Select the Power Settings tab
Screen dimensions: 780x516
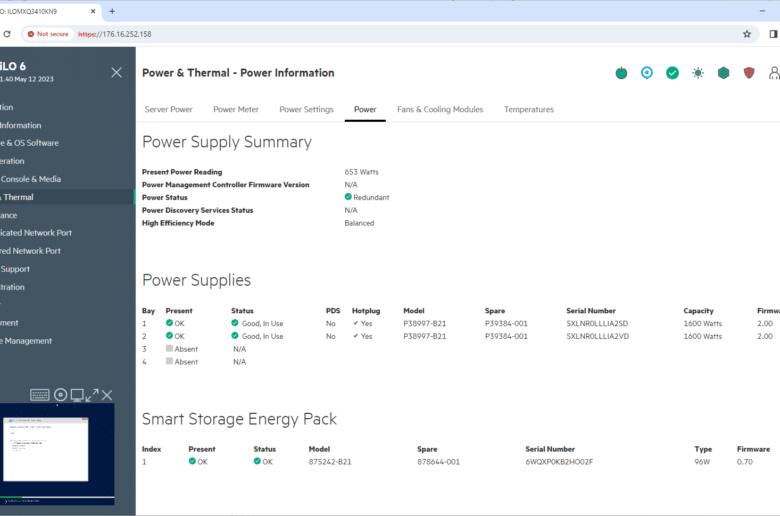pos(306,109)
